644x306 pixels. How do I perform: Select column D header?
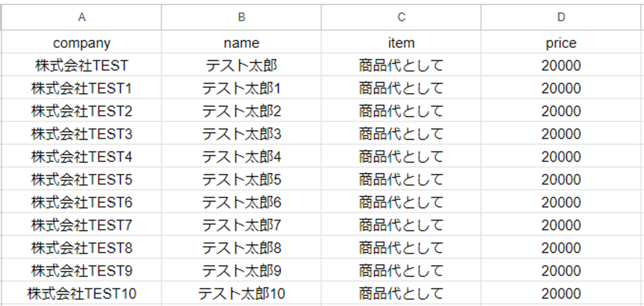point(561,18)
